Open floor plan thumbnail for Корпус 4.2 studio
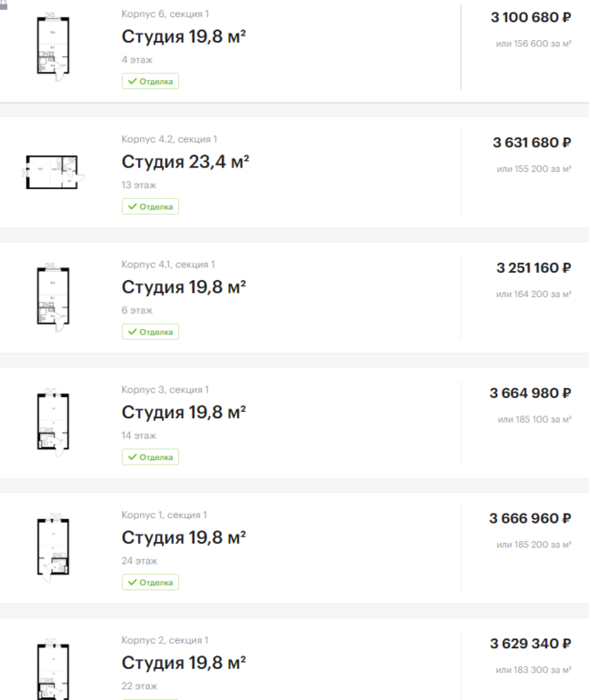Viewport: 589px width, 700px height. pyautogui.click(x=54, y=171)
